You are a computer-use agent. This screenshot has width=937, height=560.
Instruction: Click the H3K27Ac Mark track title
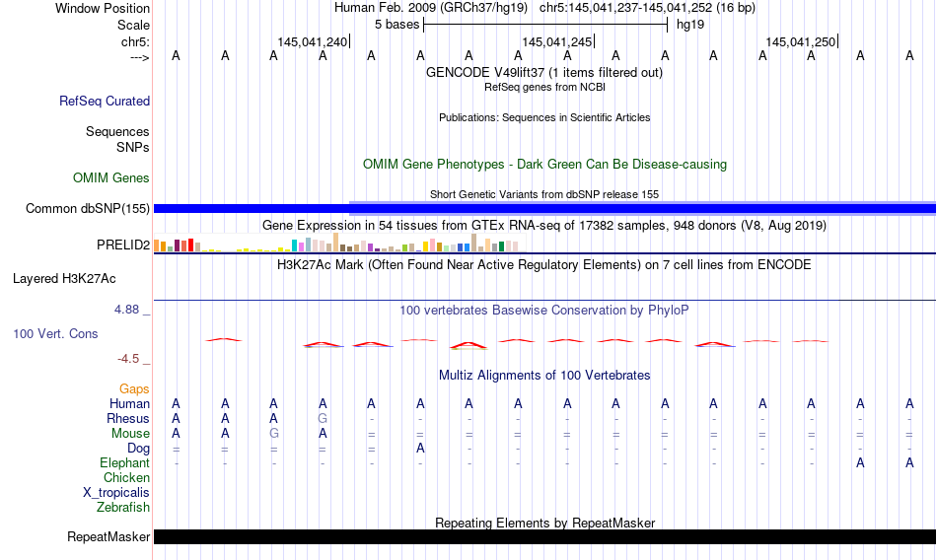[x=543, y=265]
